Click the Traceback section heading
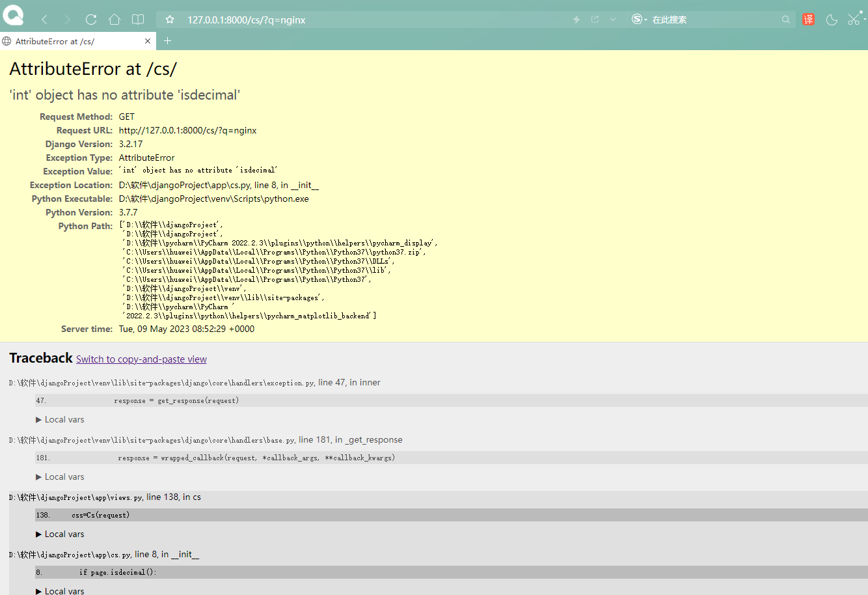The height and width of the screenshot is (595, 868). tap(41, 358)
